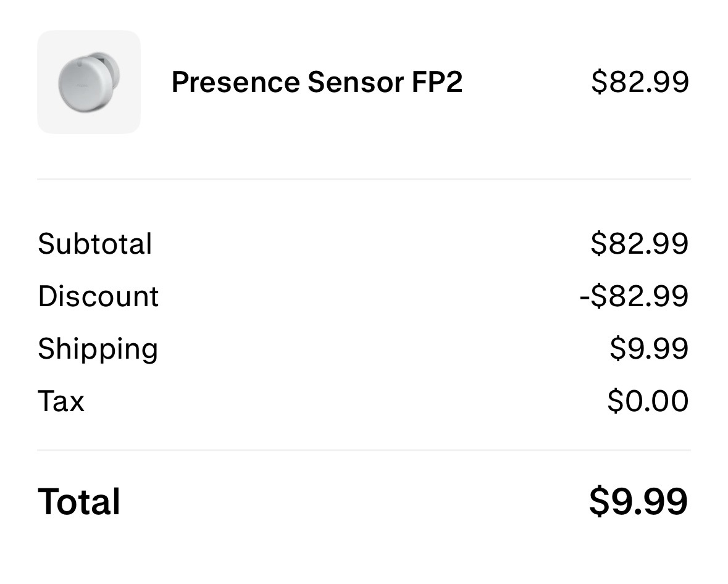Click the divider line above Total
The width and height of the screenshot is (728, 584).
pyautogui.click(x=364, y=451)
